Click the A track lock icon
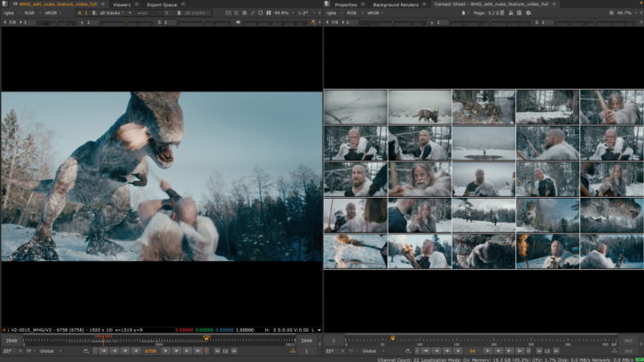 [94, 12]
